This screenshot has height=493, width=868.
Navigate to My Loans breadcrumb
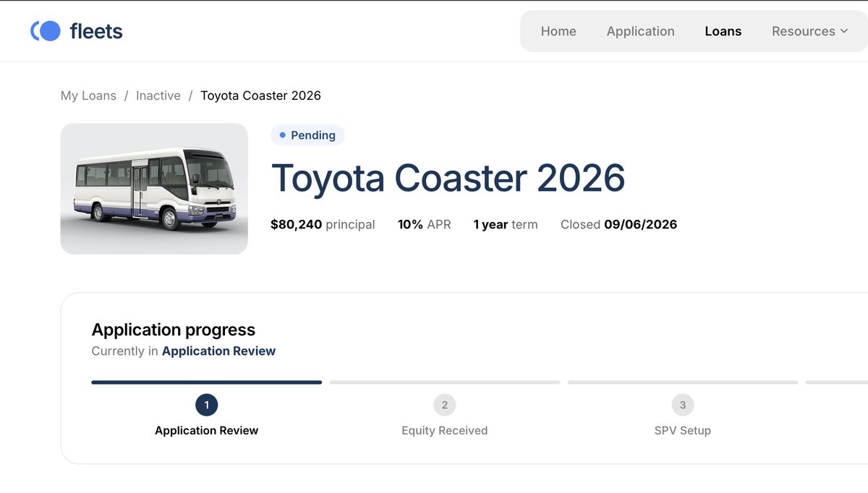[88, 95]
